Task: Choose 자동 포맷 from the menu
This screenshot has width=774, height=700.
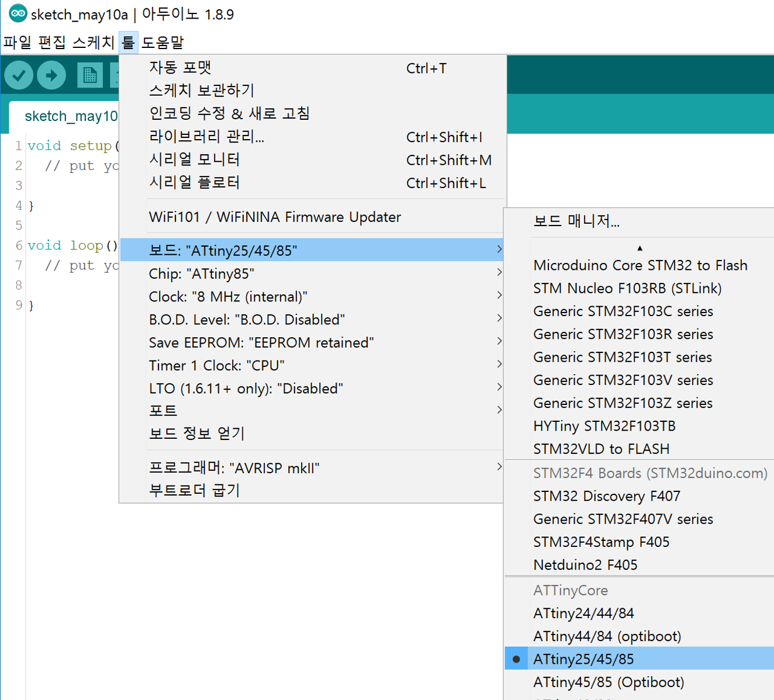Action: click(312, 68)
